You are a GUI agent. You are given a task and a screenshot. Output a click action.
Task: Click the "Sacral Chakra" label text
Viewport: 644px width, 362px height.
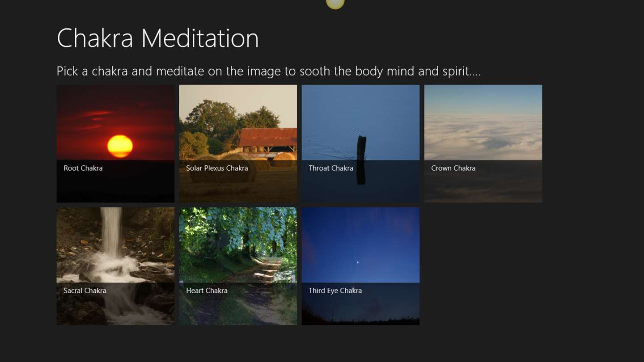[85, 290]
